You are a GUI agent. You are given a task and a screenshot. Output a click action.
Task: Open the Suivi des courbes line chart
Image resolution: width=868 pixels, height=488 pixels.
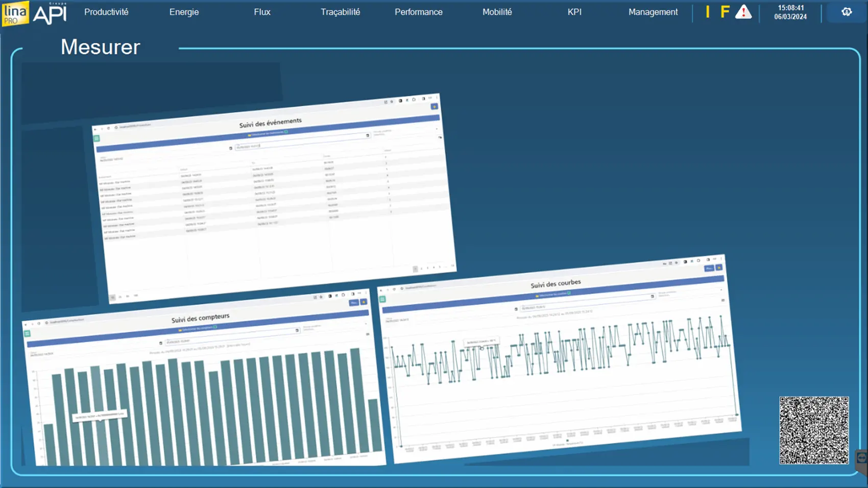coord(559,357)
